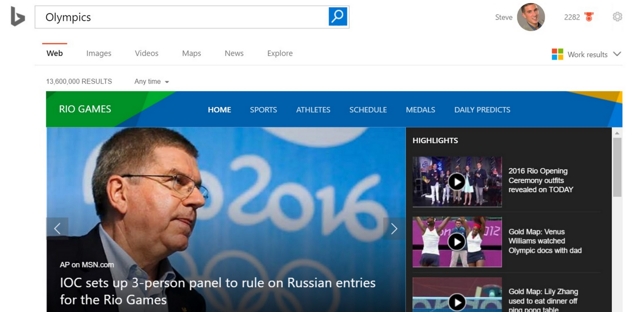The height and width of the screenshot is (312, 644).
Task: Click the AP on MSN.com source label
Action: (87, 264)
